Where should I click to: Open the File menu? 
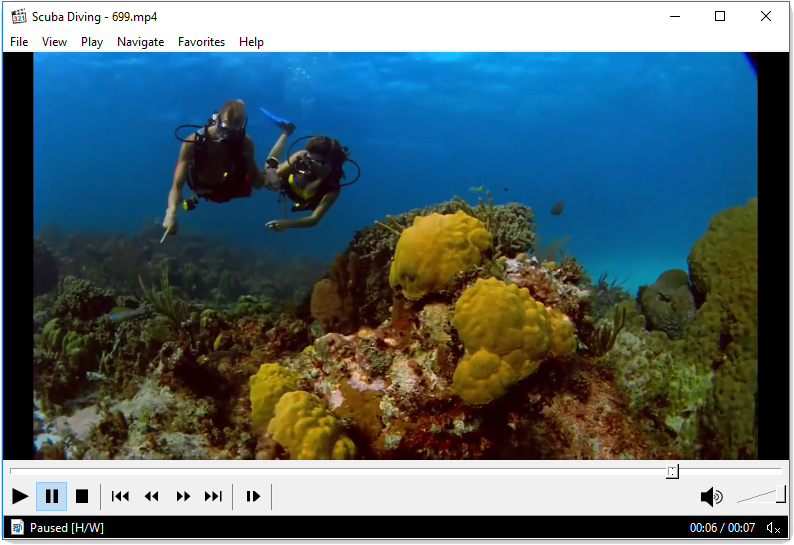click(19, 42)
